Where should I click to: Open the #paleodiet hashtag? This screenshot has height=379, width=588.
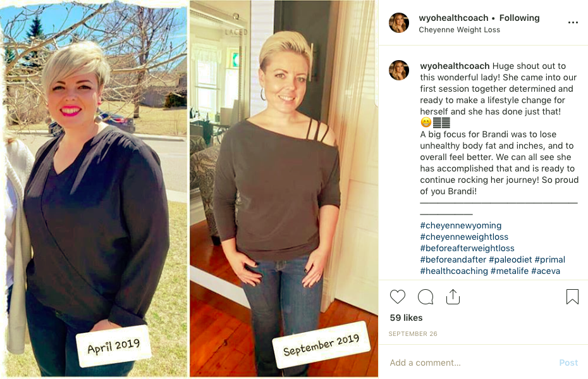coord(510,259)
